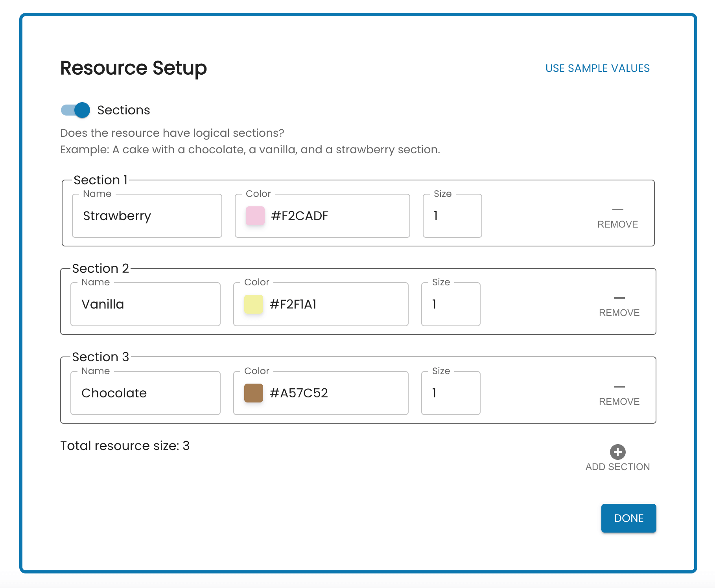715x588 pixels.
Task: Click the minus icon in Section 1
Action: (x=617, y=209)
